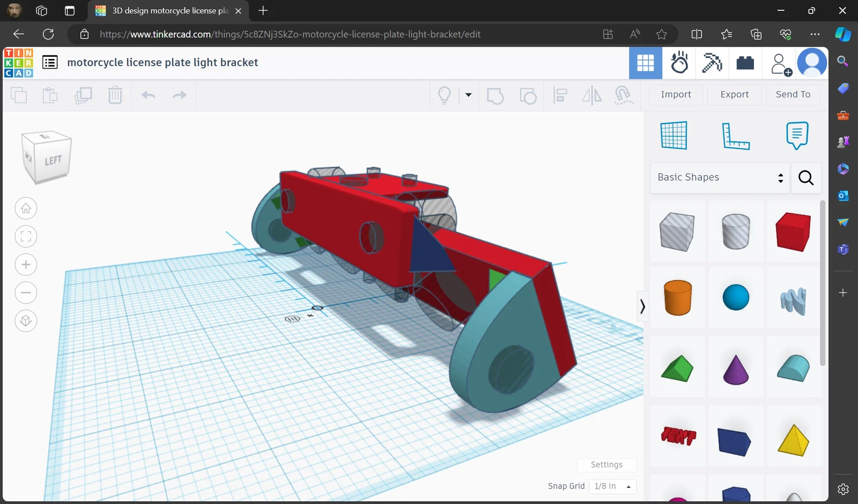Add the Ruler helper tool
The width and height of the screenshot is (858, 504).
735,136
